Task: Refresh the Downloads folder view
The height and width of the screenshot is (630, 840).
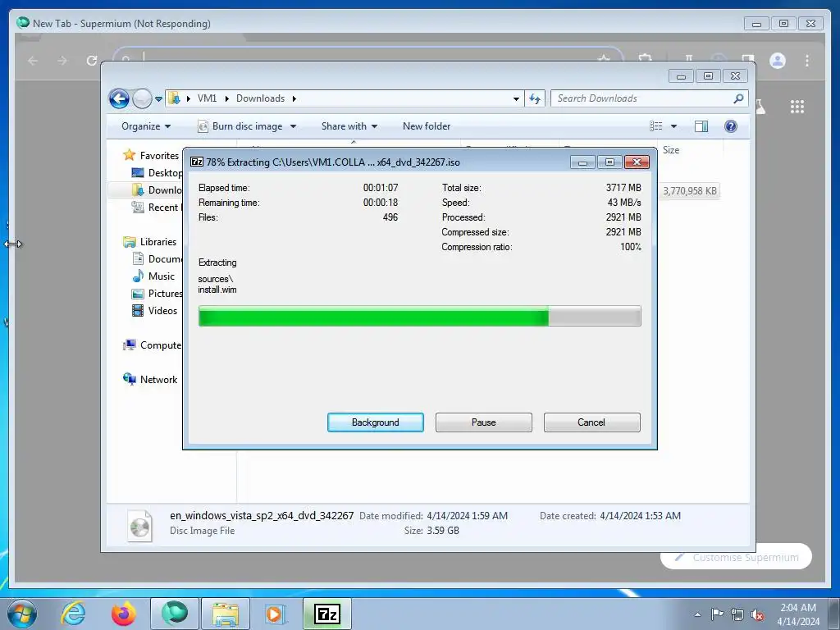Action: (x=535, y=98)
